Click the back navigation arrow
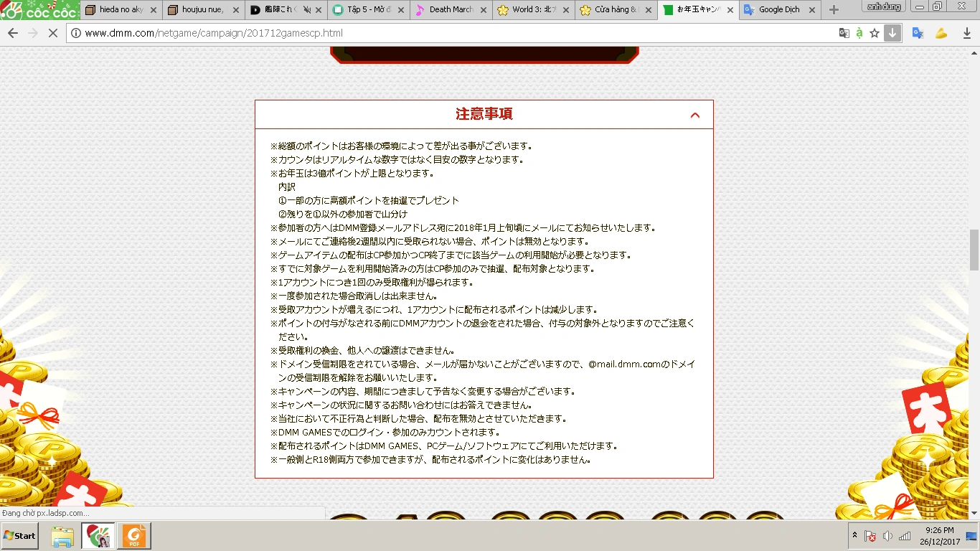 pyautogui.click(x=12, y=33)
